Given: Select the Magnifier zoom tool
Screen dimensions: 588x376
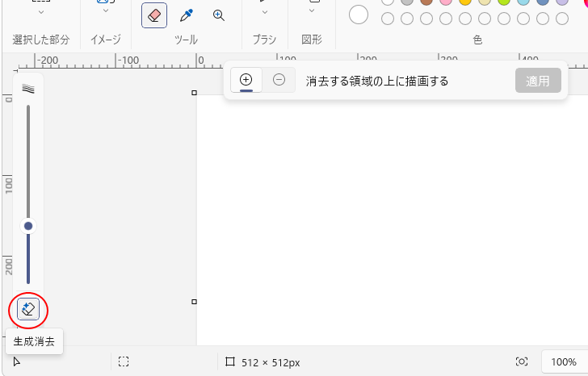Looking at the screenshot, I should (219, 15).
